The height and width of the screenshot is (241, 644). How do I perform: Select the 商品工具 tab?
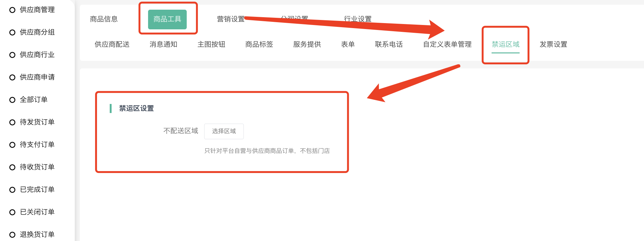(167, 19)
